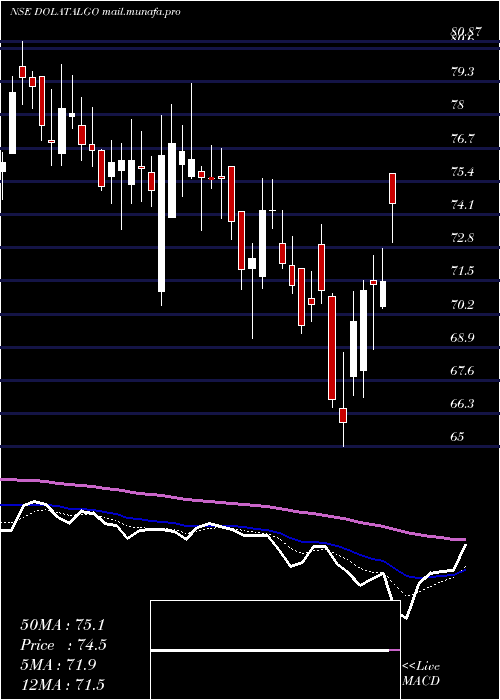This screenshot has width=500, height=700.
Task: Click the 74.1 price axis label
Action: [x=463, y=205]
